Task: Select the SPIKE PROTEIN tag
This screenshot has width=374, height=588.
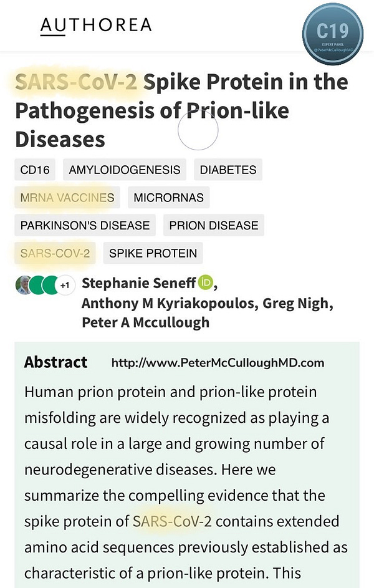Action: click(x=153, y=253)
